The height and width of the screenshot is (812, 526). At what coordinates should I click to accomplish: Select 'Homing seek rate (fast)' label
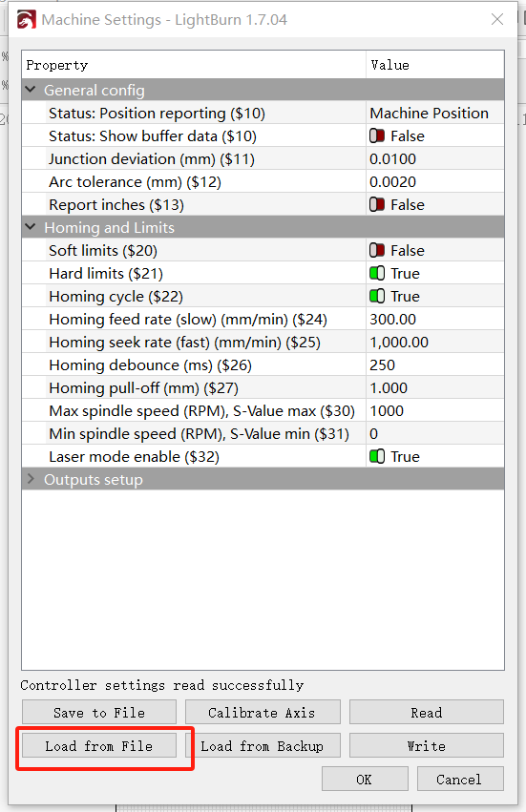click(x=185, y=343)
